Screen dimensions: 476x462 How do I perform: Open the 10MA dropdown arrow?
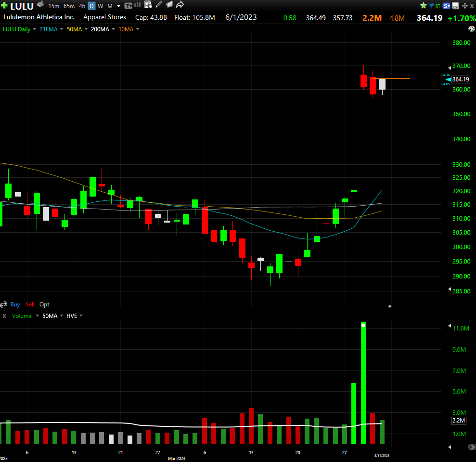point(138,29)
